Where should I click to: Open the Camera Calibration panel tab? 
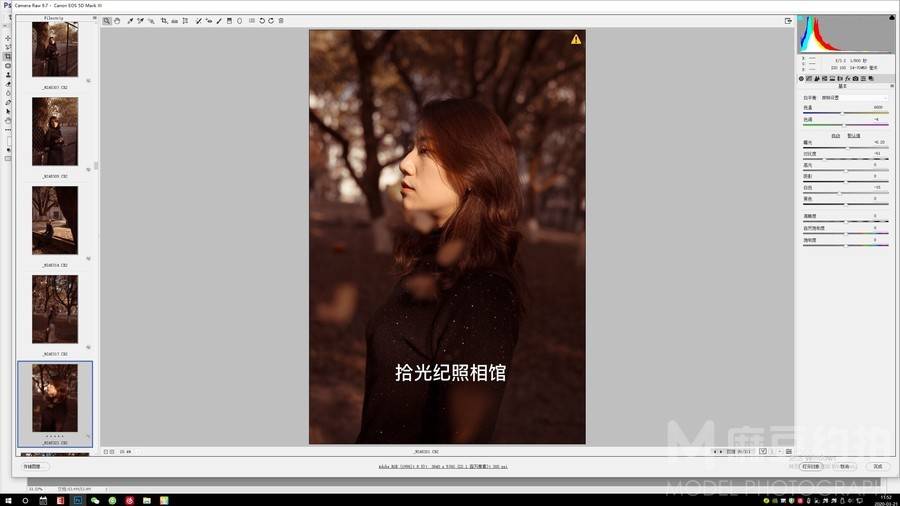[x=855, y=79]
